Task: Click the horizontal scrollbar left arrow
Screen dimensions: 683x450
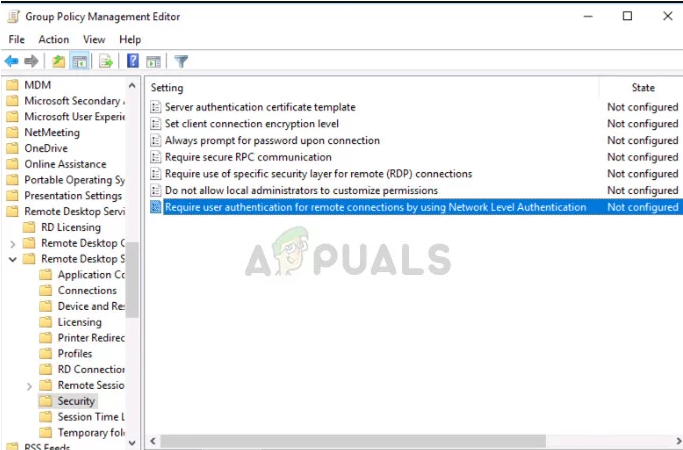Action: [x=153, y=441]
